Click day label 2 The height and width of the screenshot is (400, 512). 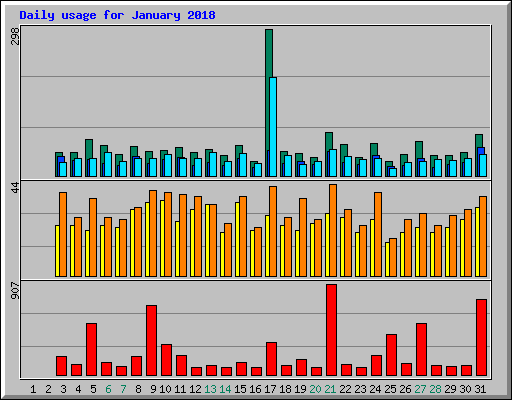[48, 389]
